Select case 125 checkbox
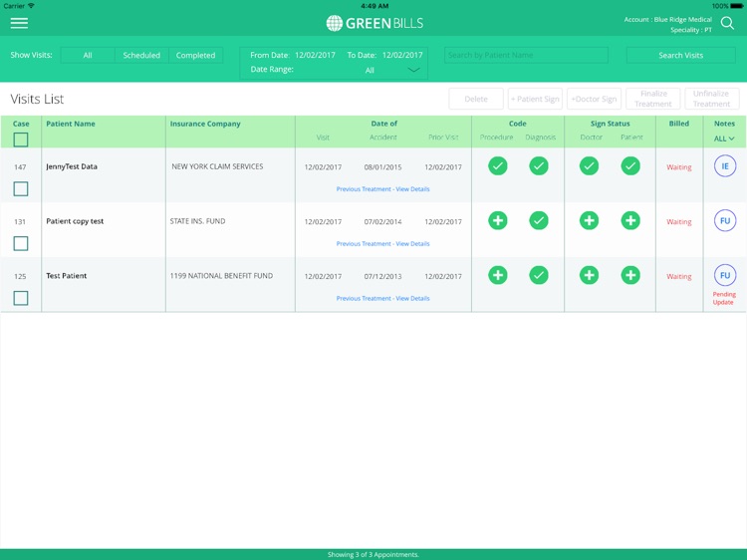The height and width of the screenshot is (560, 747). [21, 298]
